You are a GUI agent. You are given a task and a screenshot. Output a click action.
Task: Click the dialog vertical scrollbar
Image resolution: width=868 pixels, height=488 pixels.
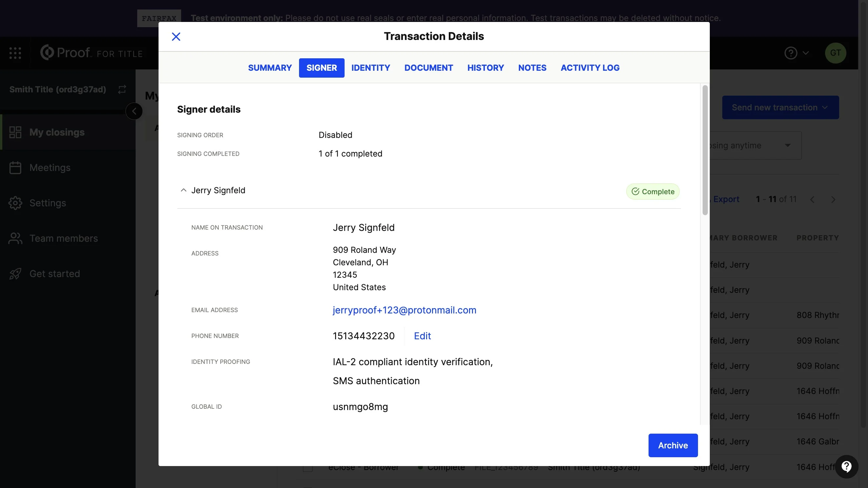pyautogui.click(x=705, y=150)
